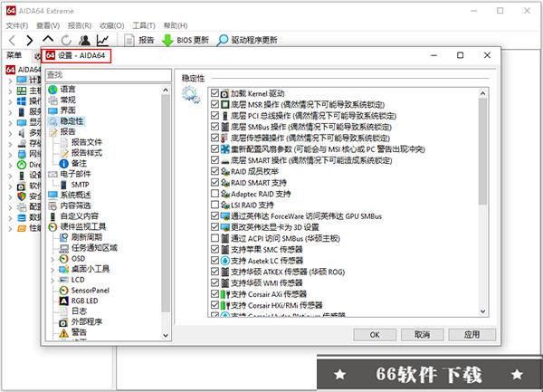Click down arrow of options list scrollbar
543x392 pixels.
482,311
